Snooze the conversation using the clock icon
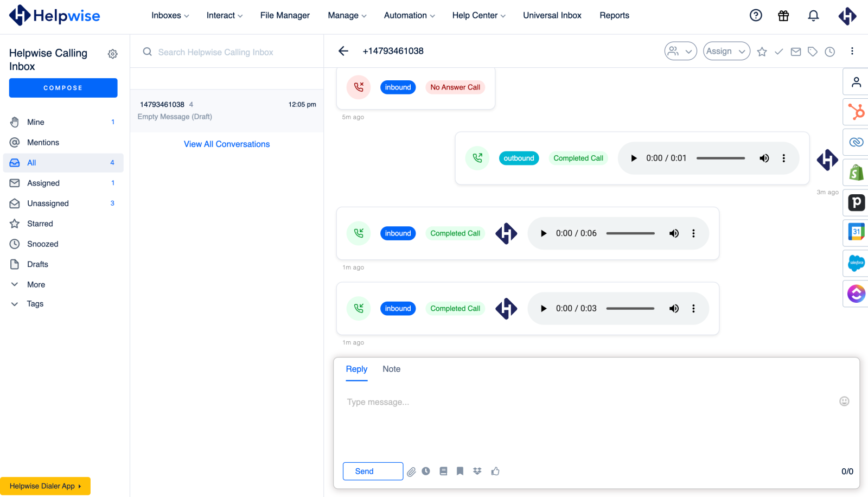 (x=830, y=51)
